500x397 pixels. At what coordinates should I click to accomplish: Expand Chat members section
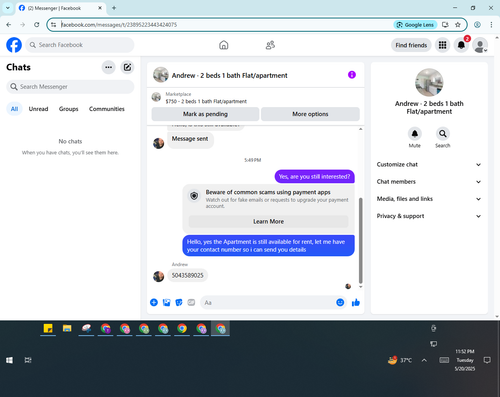coord(429,182)
